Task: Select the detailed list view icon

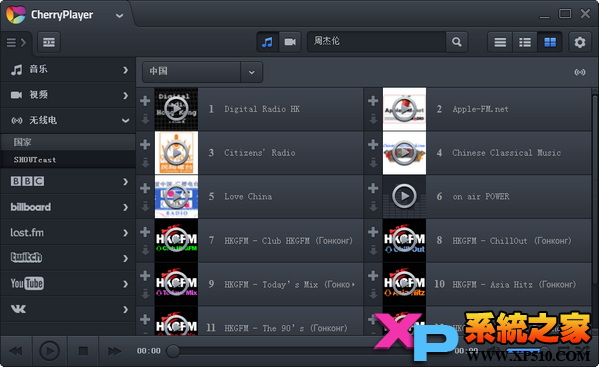Action: point(525,42)
